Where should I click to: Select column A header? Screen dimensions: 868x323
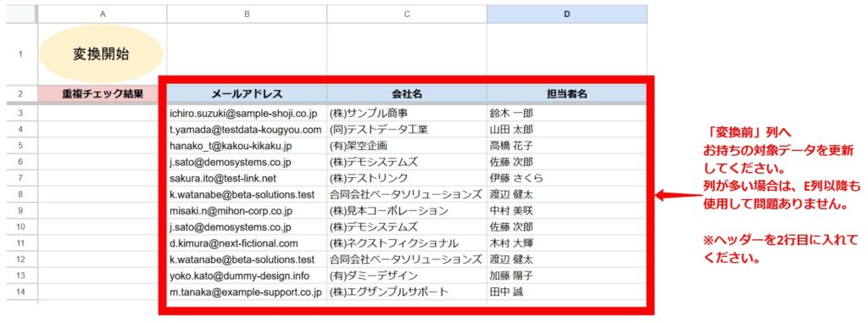coord(103,14)
